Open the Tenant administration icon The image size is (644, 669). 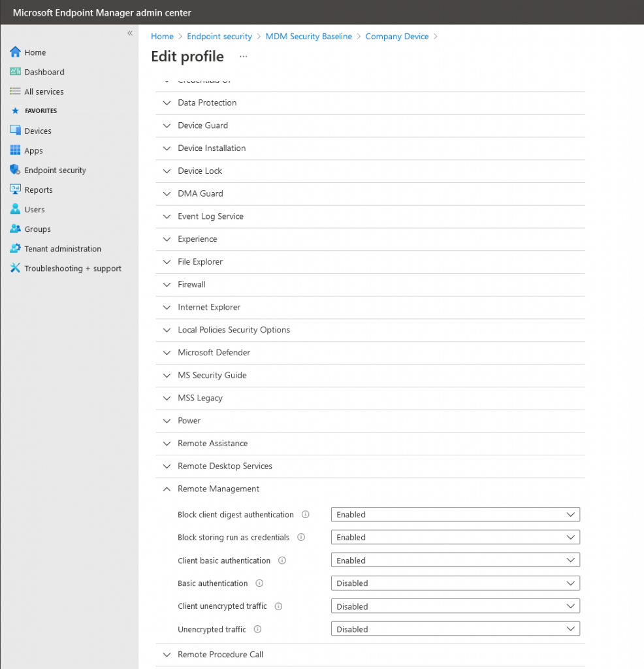click(14, 248)
